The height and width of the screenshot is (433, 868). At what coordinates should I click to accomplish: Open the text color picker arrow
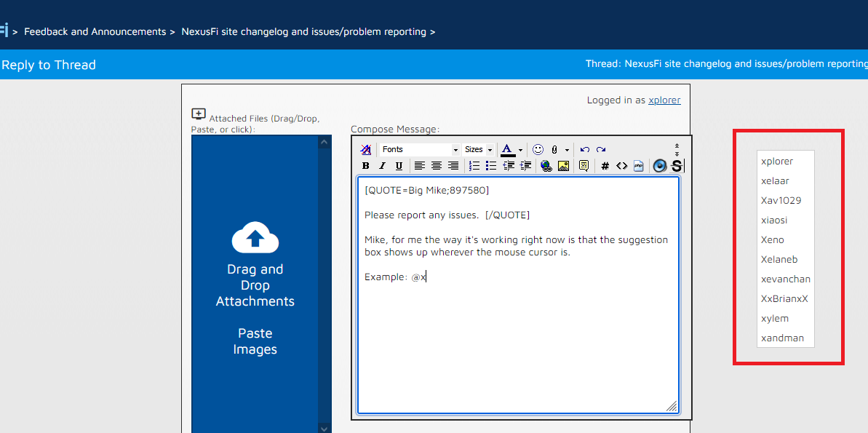pyautogui.click(x=520, y=150)
